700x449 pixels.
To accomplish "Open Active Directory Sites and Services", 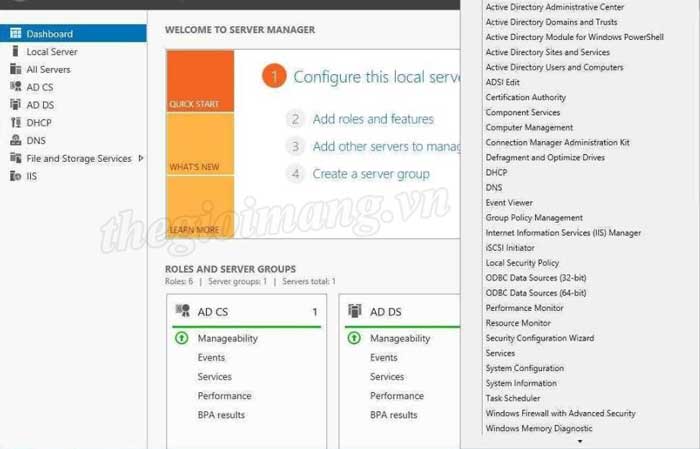I will click(548, 52).
